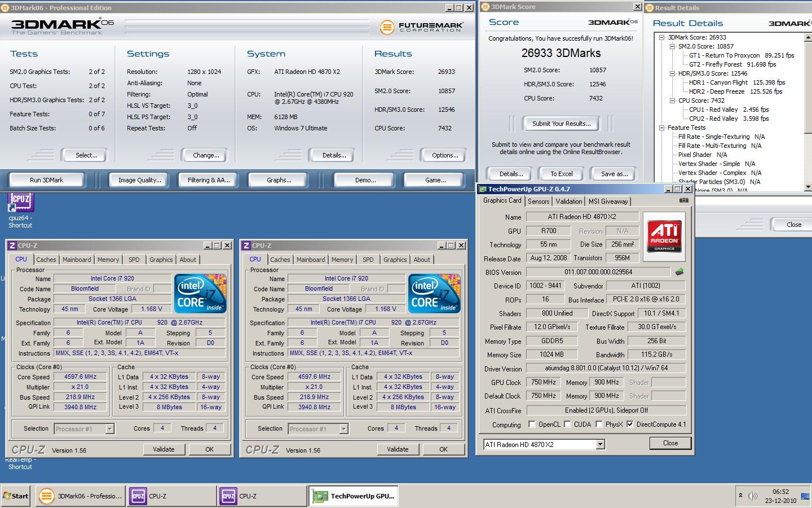Enable the OpenCL checkbox
The width and height of the screenshot is (812, 508).
pyautogui.click(x=532, y=424)
